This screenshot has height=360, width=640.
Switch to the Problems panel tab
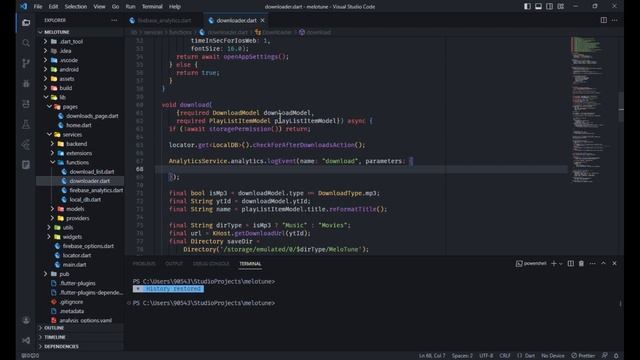(144, 264)
